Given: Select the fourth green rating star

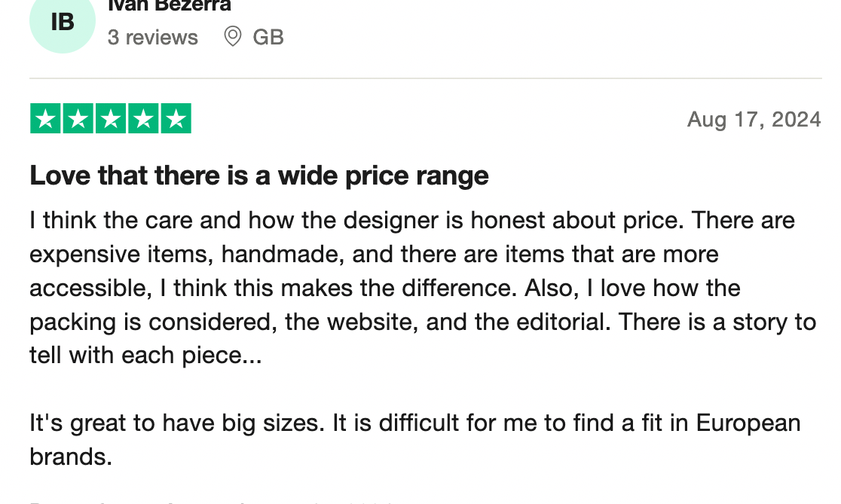Looking at the screenshot, I should 143,118.
